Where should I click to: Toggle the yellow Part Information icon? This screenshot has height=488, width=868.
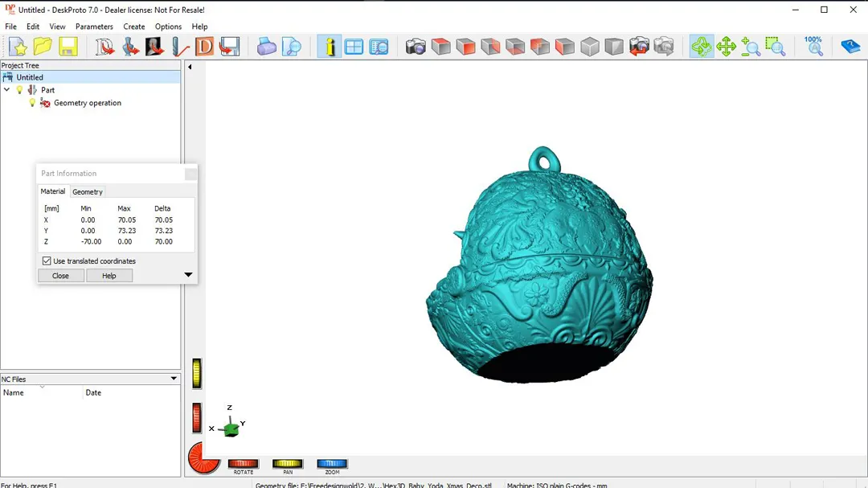tap(329, 47)
